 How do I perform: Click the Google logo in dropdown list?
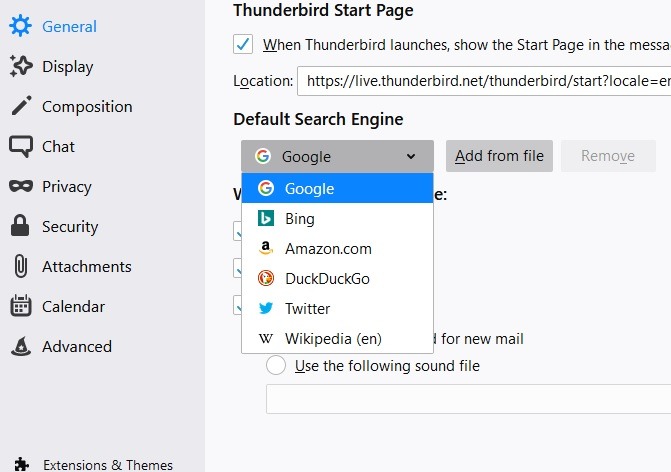(x=266, y=188)
